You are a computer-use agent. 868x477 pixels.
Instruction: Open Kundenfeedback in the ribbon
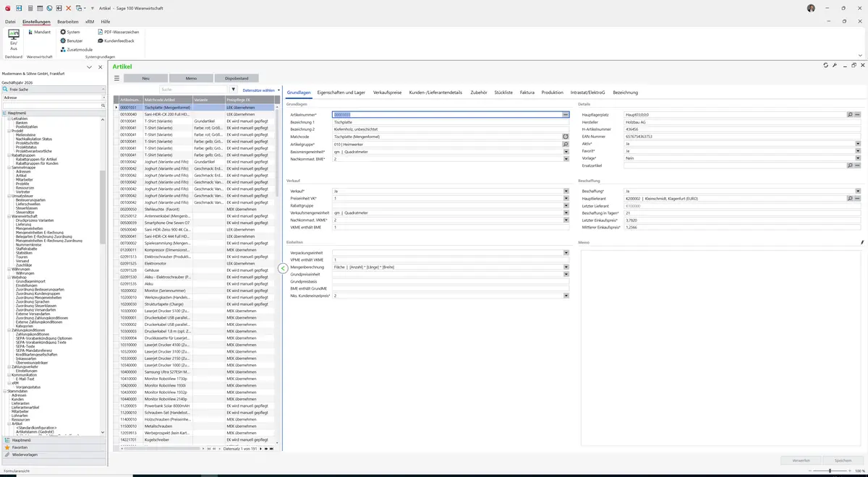tap(116, 40)
